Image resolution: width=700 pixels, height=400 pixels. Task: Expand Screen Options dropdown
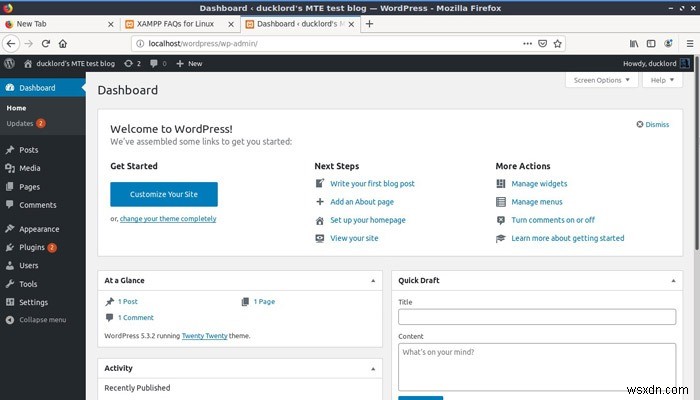(x=601, y=80)
